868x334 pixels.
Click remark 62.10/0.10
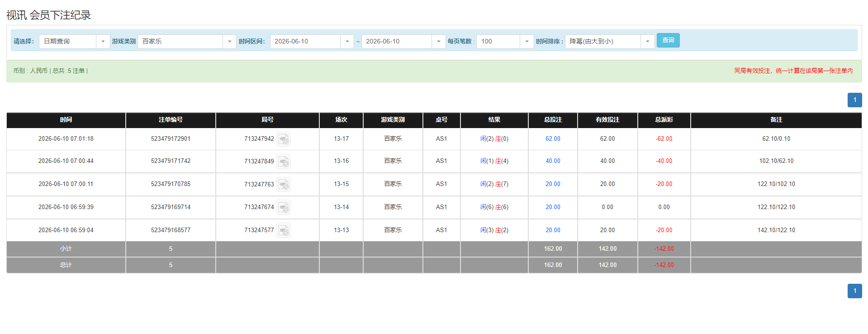pyautogui.click(x=776, y=139)
